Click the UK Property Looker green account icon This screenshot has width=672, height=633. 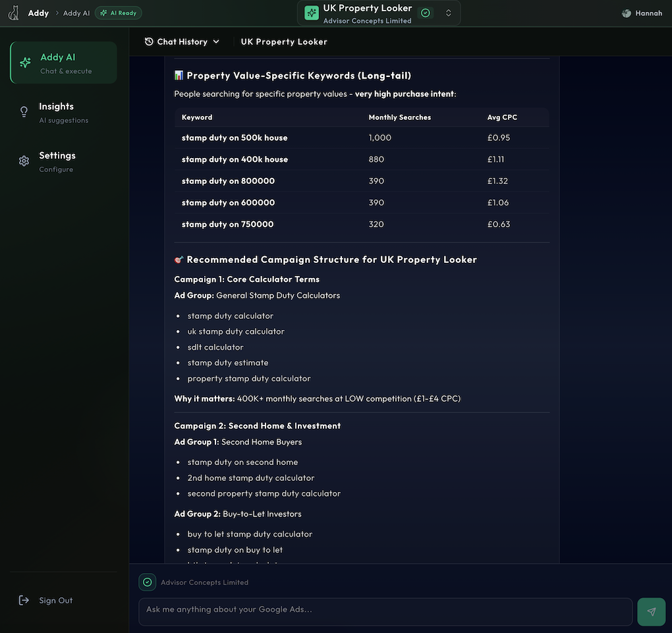pos(312,13)
